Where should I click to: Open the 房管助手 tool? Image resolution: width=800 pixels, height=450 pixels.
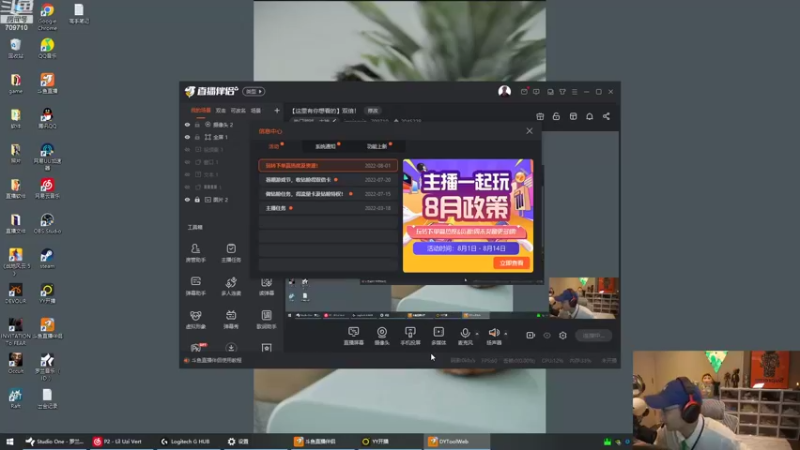click(195, 253)
